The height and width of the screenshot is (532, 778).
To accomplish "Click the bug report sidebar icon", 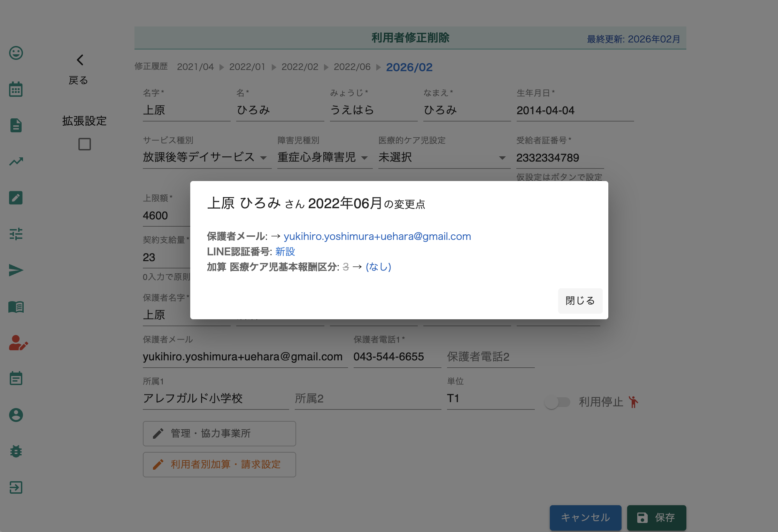I will click(x=16, y=451).
